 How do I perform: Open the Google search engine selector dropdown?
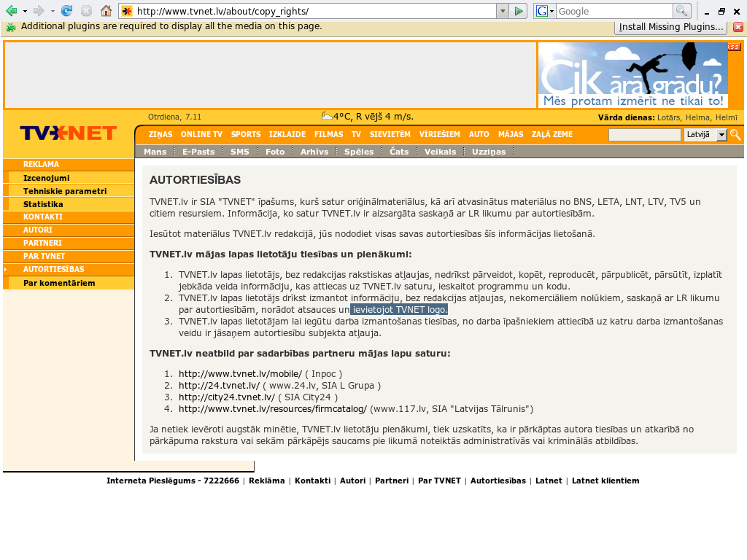coord(546,11)
